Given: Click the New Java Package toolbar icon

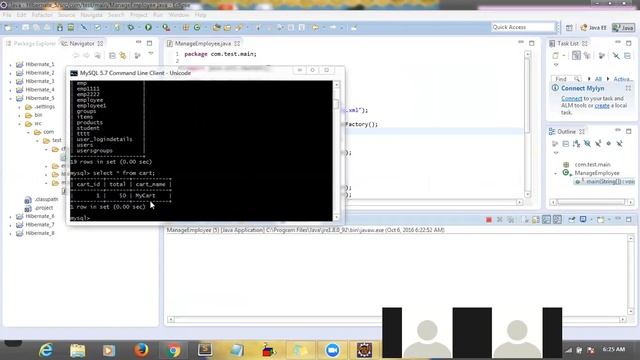Looking at the screenshot, I should 186,27.
